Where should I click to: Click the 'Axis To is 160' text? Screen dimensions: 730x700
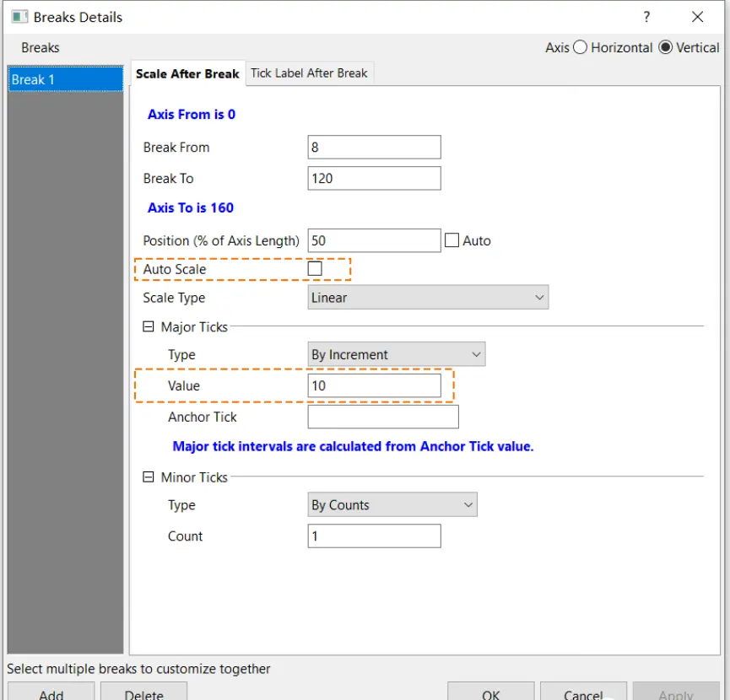tap(191, 208)
